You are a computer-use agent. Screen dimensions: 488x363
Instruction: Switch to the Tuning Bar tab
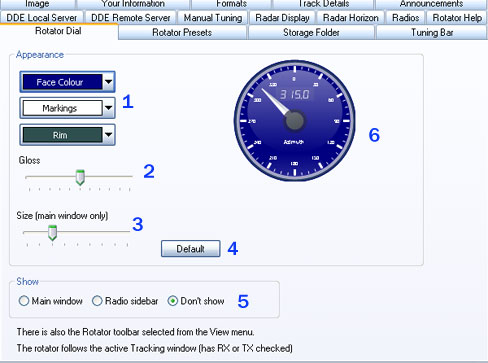point(432,33)
